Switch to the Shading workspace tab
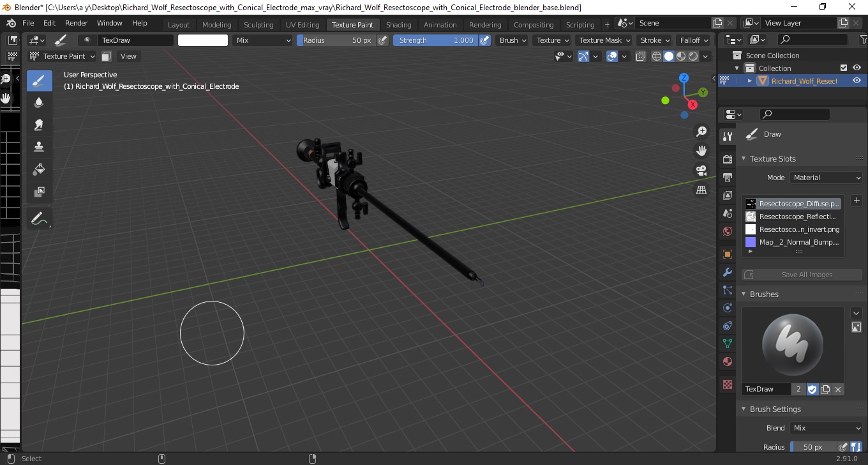This screenshot has width=868, height=465. pyautogui.click(x=399, y=24)
